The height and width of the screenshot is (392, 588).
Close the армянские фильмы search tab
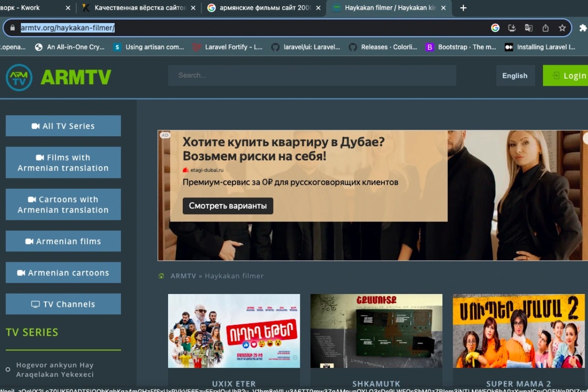coord(318,8)
